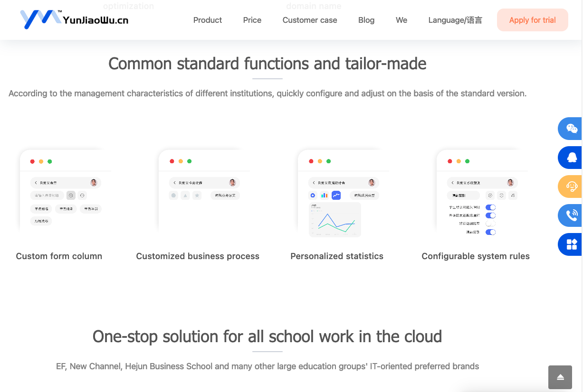Open the apps grid floating icon
583x392 pixels.
(572, 244)
